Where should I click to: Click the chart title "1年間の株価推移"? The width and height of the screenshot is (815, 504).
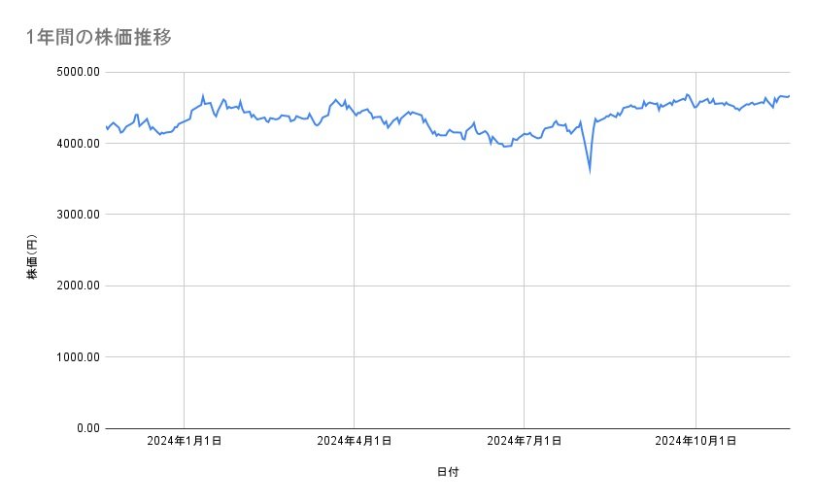click(100, 37)
